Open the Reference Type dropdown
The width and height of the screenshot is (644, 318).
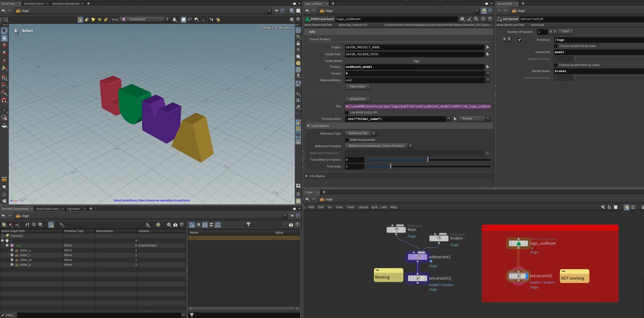pyautogui.click(x=360, y=133)
